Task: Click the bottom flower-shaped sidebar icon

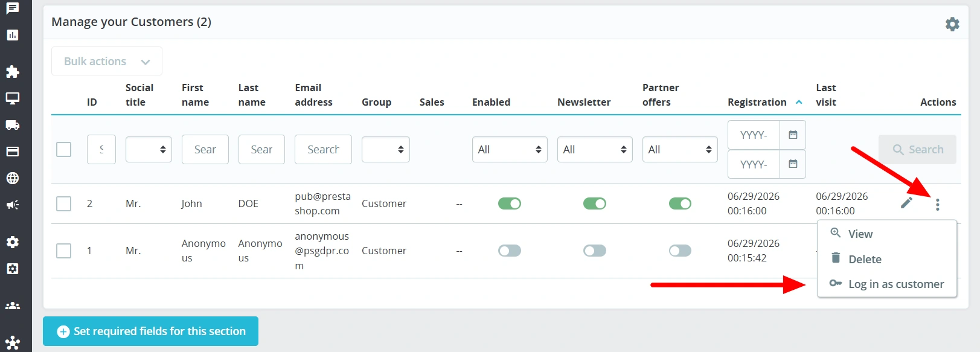Action: click(13, 344)
